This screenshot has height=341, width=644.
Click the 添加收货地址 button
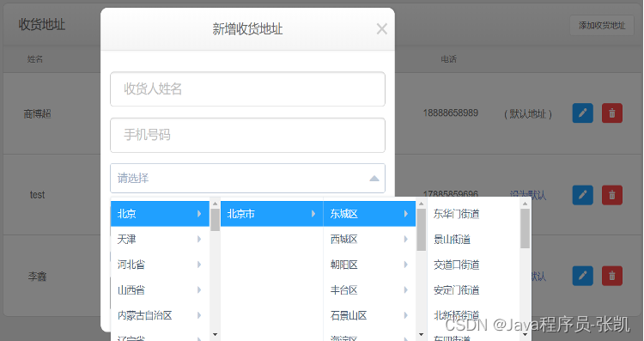pyautogui.click(x=602, y=26)
